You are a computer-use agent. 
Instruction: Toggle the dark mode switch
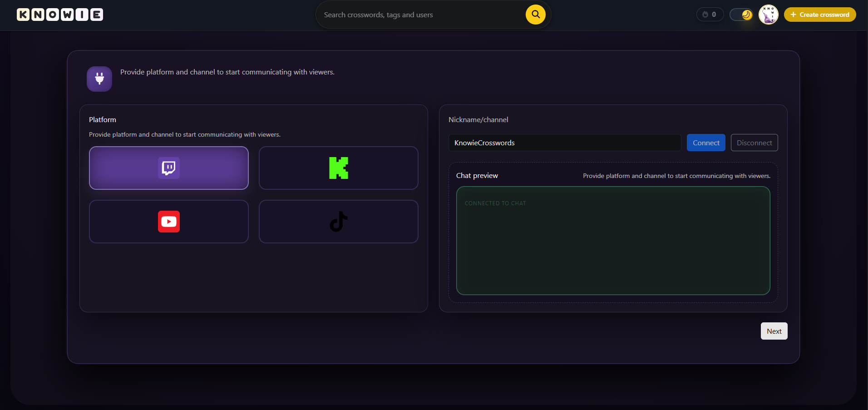pyautogui.click(x=741, y=14)
